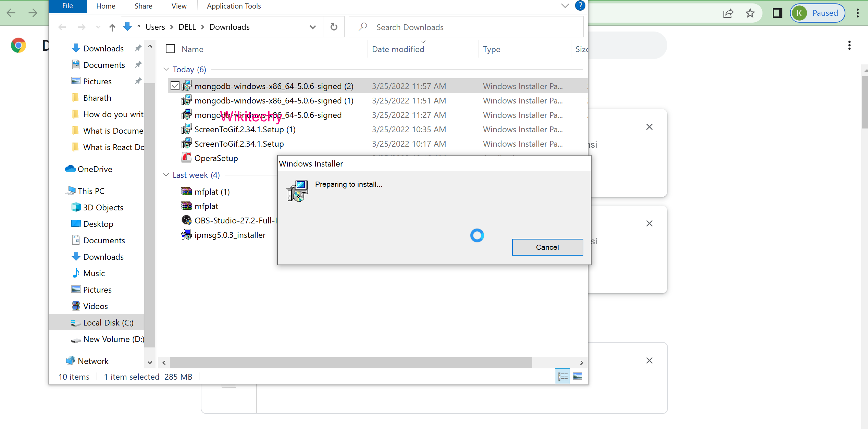Open the What is React folder
This screenshot has height=429, width=868.
coord(113,147)
